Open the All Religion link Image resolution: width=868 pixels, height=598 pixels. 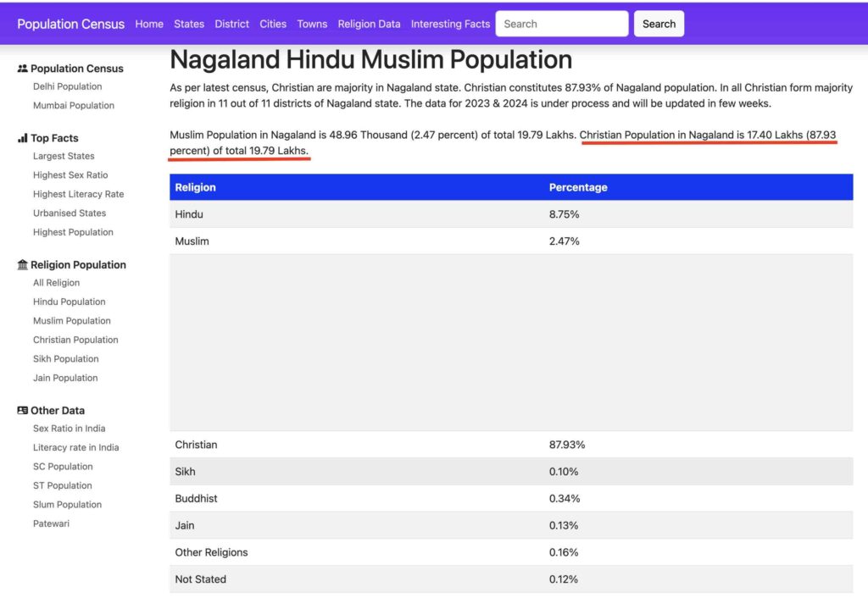tap(57, 283)
